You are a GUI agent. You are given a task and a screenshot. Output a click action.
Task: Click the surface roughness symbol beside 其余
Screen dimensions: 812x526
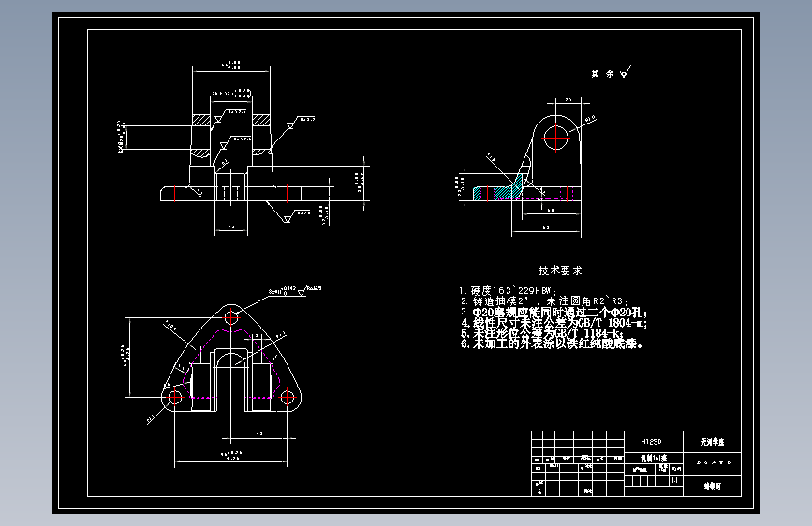pos(626,71)
